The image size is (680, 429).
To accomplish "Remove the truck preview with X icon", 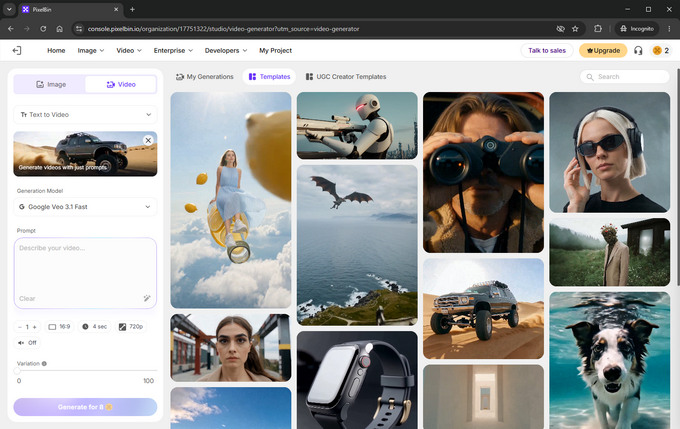I will pyautogui.click(x=148, y=141).
